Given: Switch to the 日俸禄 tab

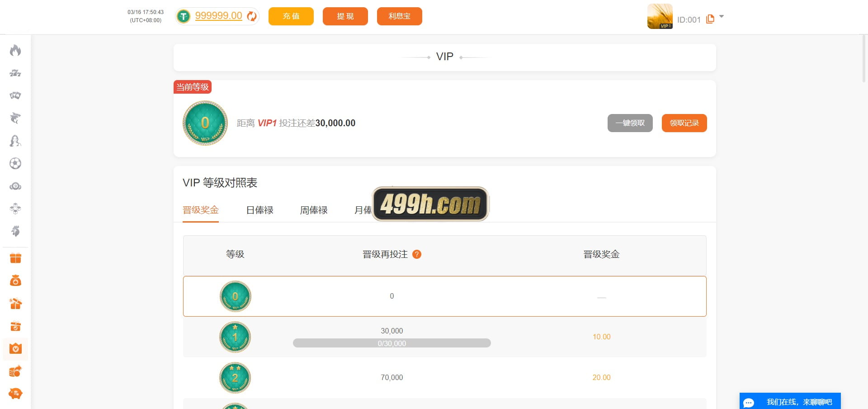Looking at the screenshot, I should pyautogui.click(x=259, y=210).
